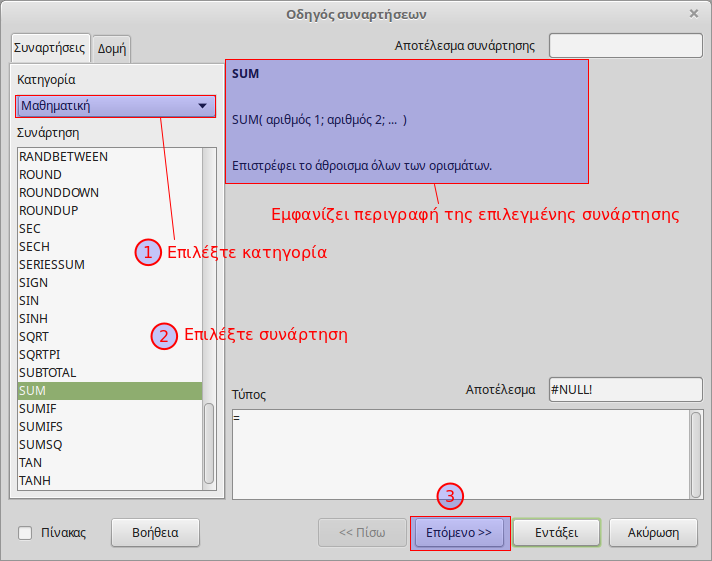712x561 pixels.
Task: Open the Κατηγορία dropdown showing Μαθηματική
Action: click(x=115, y=106)
